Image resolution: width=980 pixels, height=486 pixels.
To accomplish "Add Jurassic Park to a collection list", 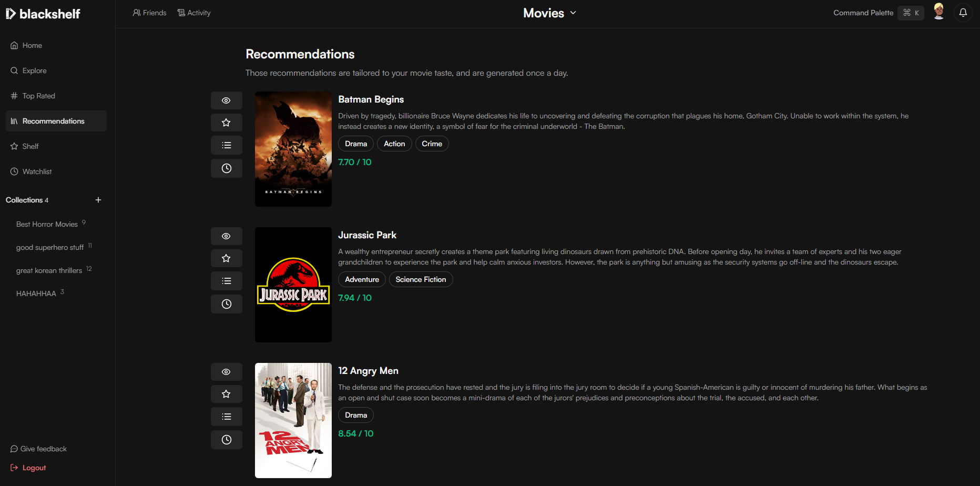I will pyautogui.click(x=226, y=281).
